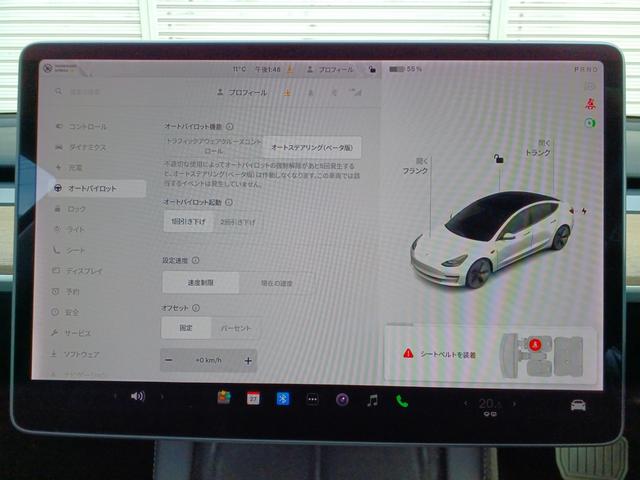
Task: Open the phone app in bottom bar
Action: 402,400
